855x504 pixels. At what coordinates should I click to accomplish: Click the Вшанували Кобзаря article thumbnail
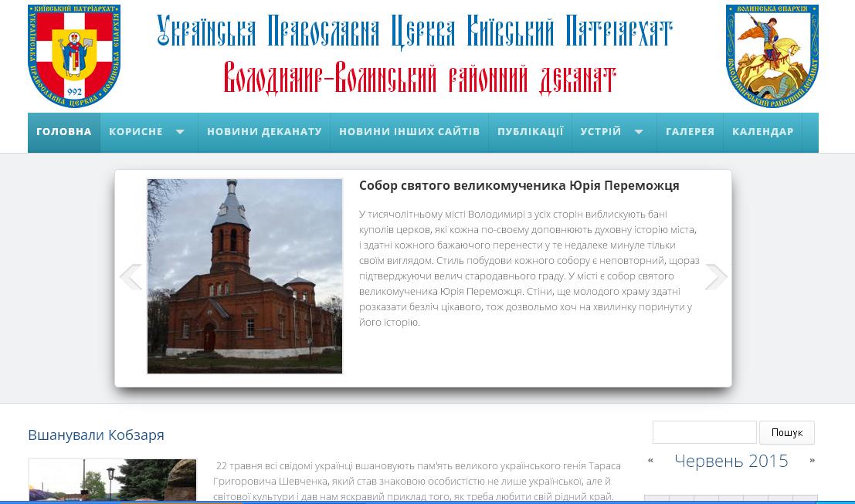(x=112, y=482)
